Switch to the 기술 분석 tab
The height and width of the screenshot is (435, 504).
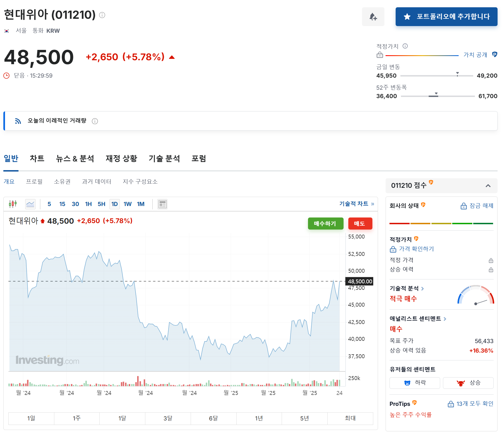(x=164, y=159)
